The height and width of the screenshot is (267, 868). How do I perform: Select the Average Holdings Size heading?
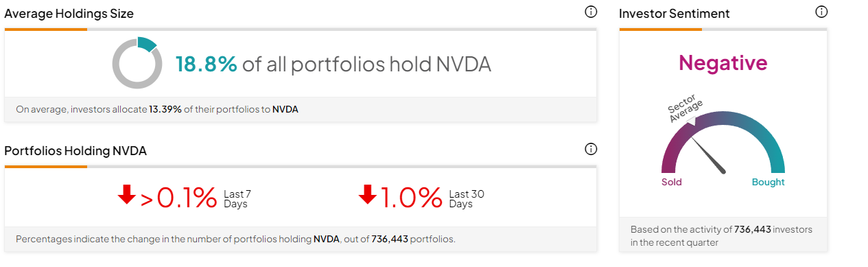point(69,13)
